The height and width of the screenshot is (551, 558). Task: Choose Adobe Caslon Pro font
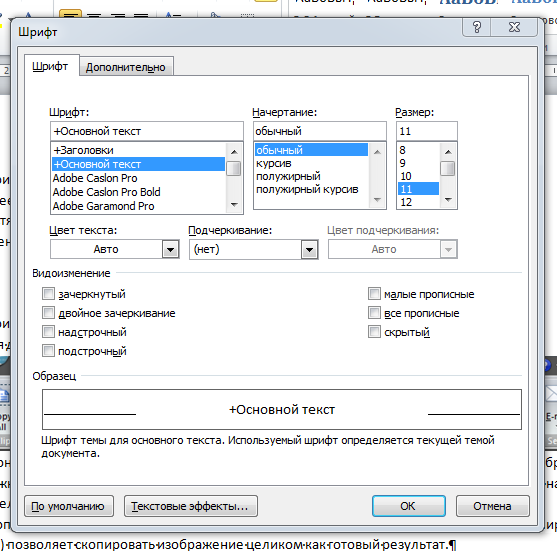pyautogui.click(x=138, y=178)
